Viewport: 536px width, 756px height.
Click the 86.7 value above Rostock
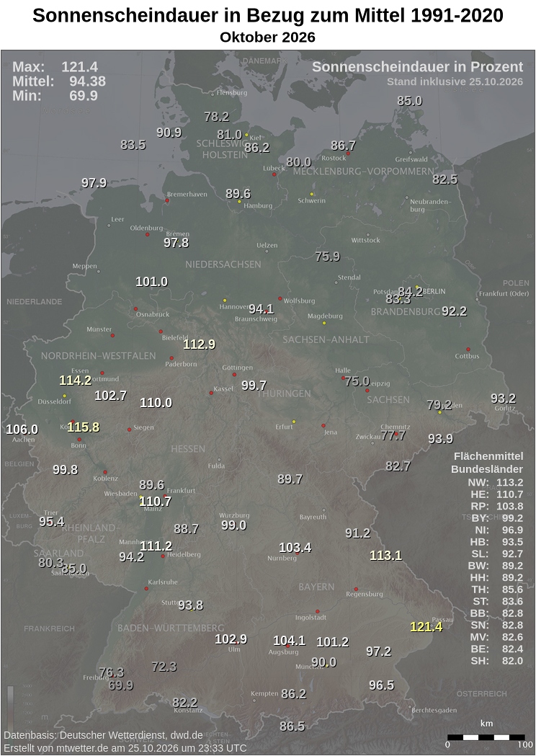pos(343,145)
